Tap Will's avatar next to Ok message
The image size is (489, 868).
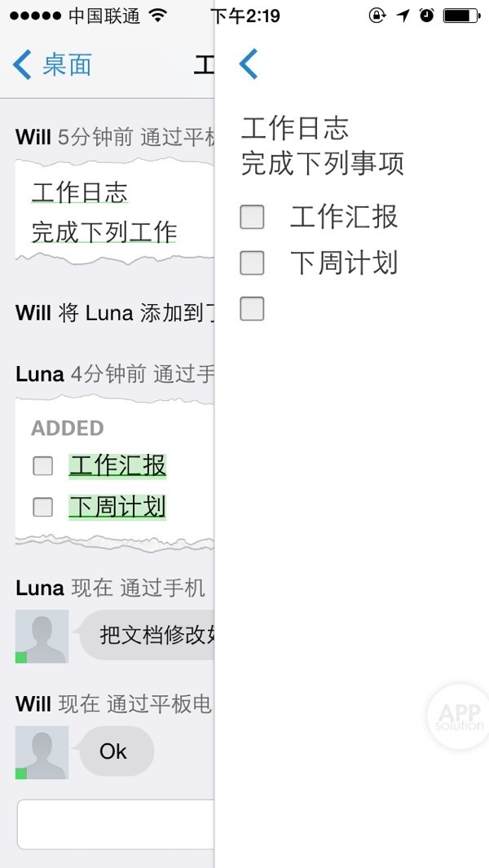[x=42, y=752]
